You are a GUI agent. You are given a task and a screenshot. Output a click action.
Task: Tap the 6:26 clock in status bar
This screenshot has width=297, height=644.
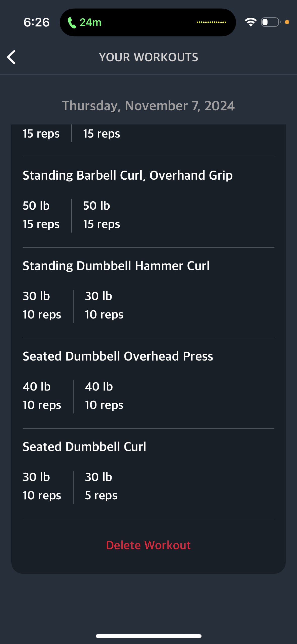click(x=37, y=22)
